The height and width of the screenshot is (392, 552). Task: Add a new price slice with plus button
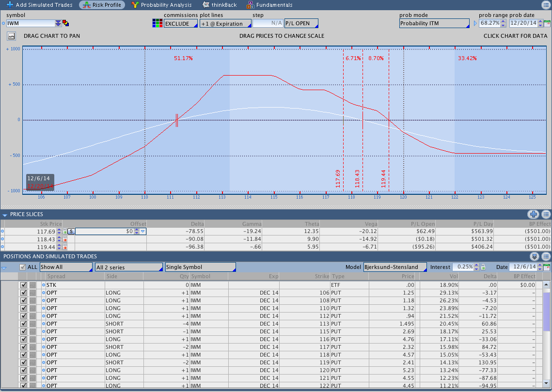(x=534, y=214)
